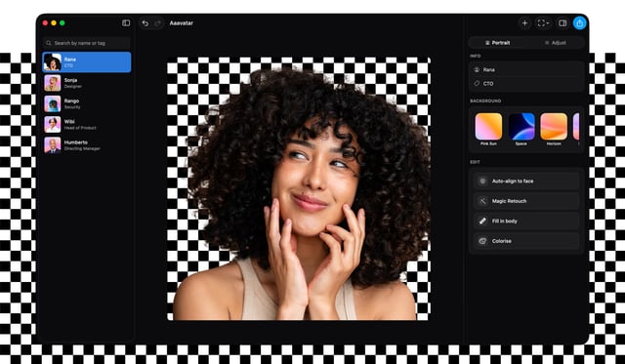Click the redo arrow
The width and height of the screenshot is (625, 364).
[x=158, y=23]
